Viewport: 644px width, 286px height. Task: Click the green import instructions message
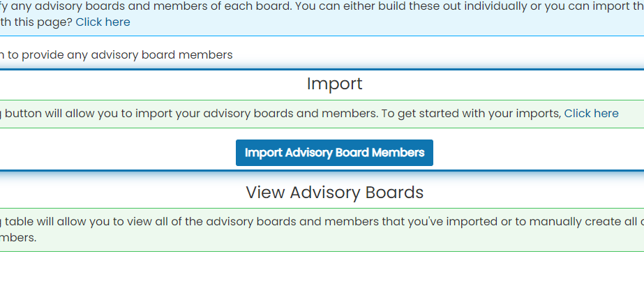click(x=322, y=114)
